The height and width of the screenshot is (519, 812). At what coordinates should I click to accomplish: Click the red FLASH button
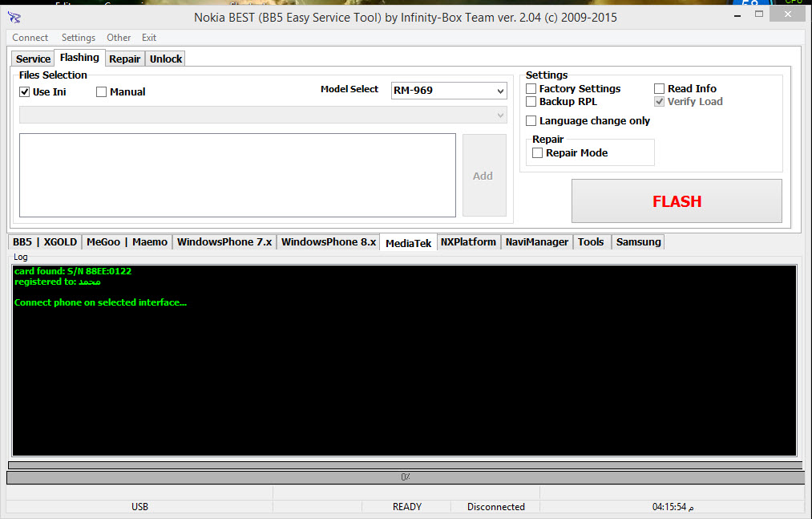pyautogui.click(x=677, y=201)
